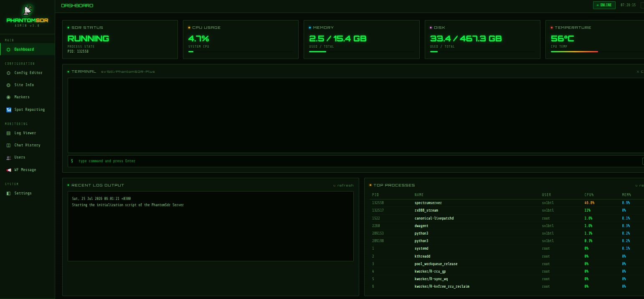Open Chat History from the sidebar
Image resolution: width=644 pixels, height=299 pixels.
click(x=27, y=145)
